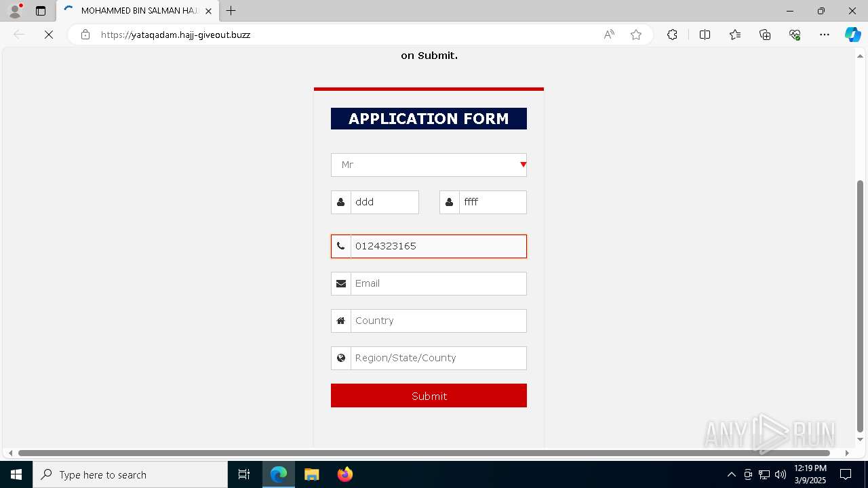The image size is (868, 488).
Task: Click the scroll right arrow
Action: [847, 453]
